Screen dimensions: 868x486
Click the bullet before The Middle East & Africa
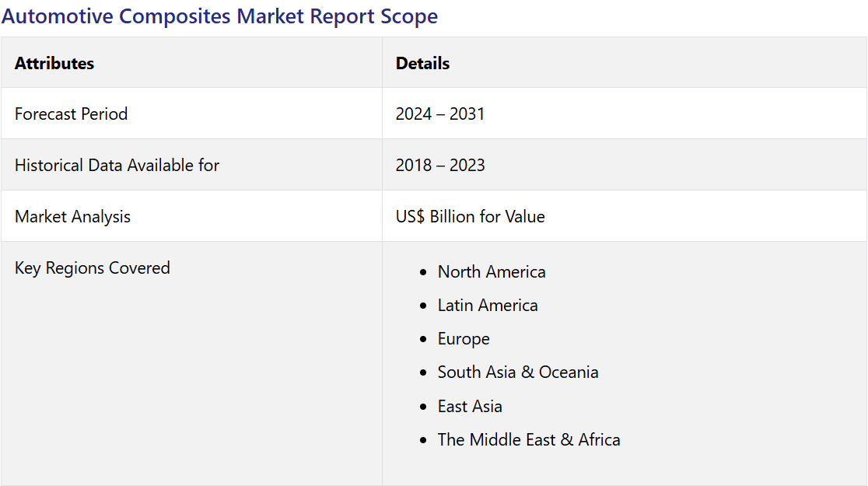click(x=423, y=441)
